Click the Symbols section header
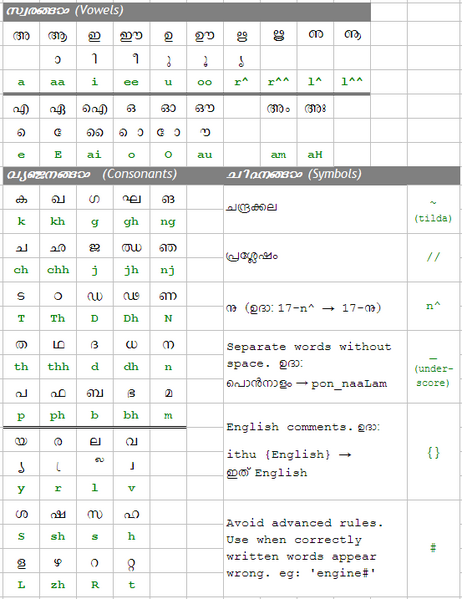This screenshot has width=462, height=599. click(x=342, y=175)
